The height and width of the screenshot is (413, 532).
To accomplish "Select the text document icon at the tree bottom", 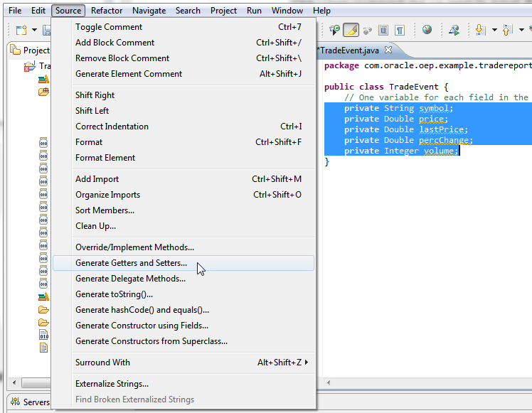I will [44, 348].
